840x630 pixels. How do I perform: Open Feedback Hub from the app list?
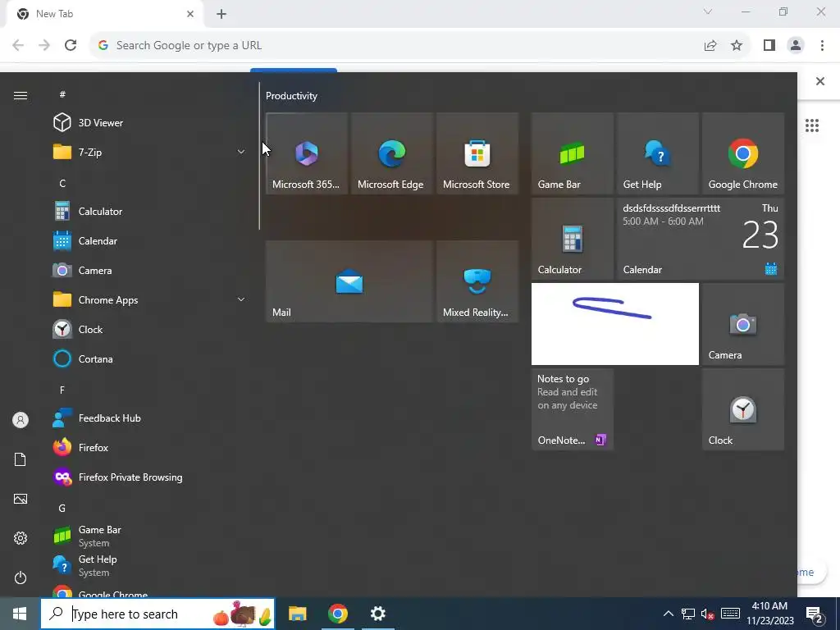(x=150, y=418)
